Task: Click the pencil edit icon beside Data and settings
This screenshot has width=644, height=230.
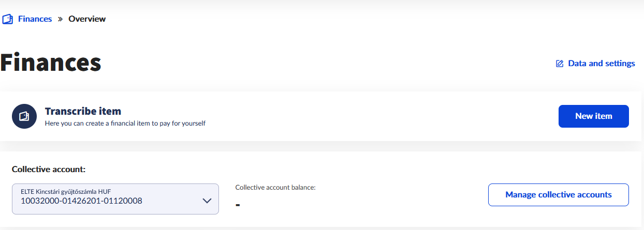Action: click(559, 64)
